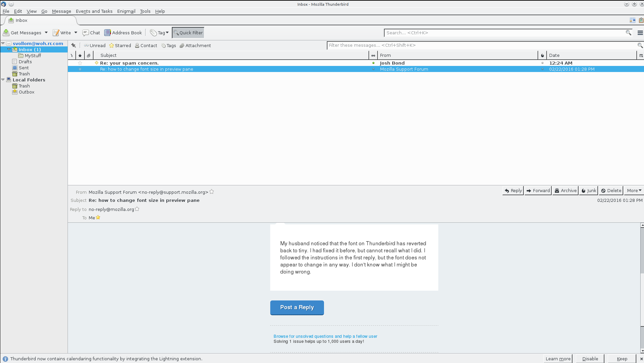Open the File menu
The height and width of the screenshot is (363, 644).
(6, 11)
